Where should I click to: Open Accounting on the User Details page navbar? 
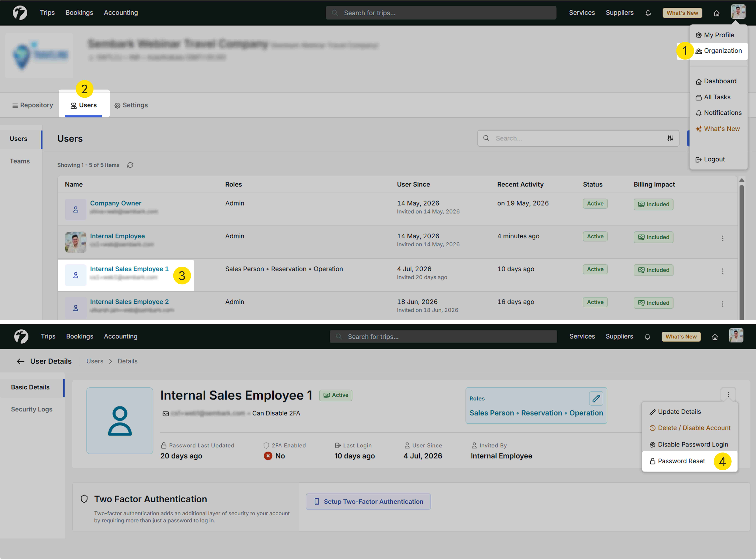click(x=120, y=336)
